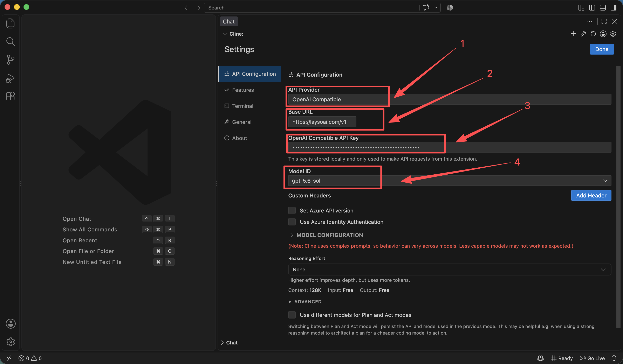Toggle the primary side bar
This screenshot has height=364, width=623.
592,8
